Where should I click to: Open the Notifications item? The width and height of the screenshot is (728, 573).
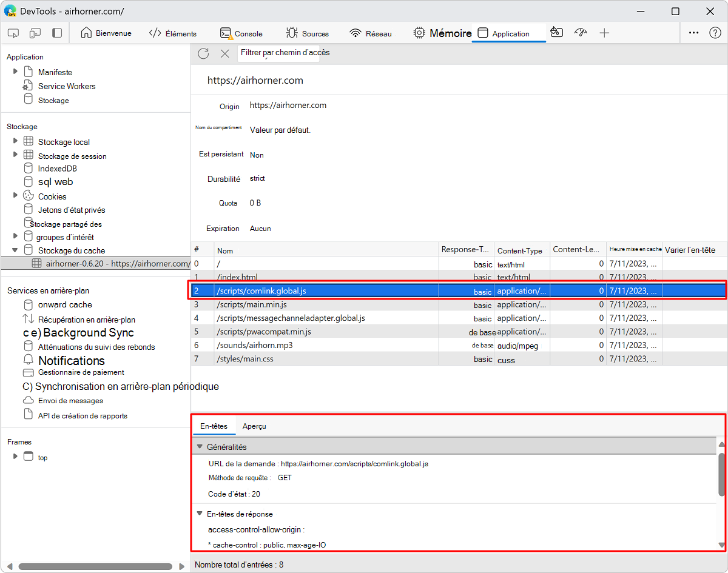tap(72, 360)
